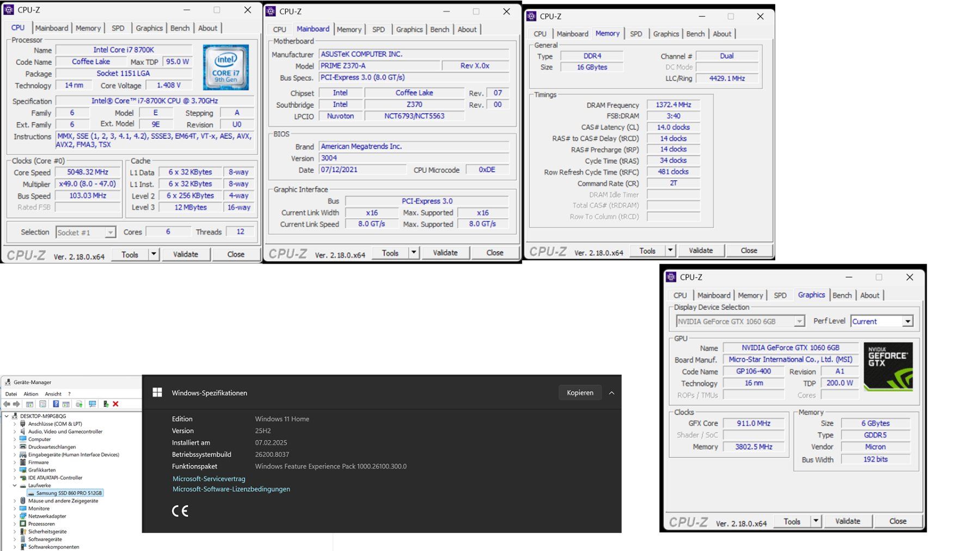The height and width of the screenshot is (551, 980).
Task: Click red X uninstall device icon
Action: coord(115,404)
